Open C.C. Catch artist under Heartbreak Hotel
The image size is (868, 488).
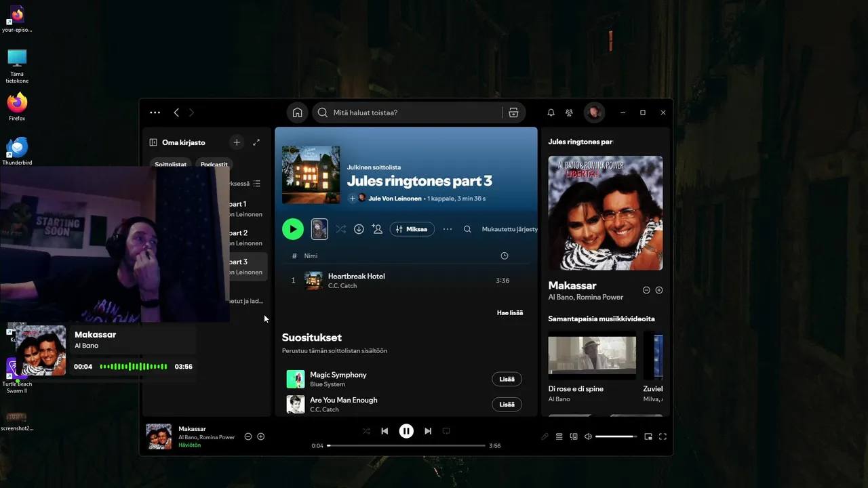[342, 285]
